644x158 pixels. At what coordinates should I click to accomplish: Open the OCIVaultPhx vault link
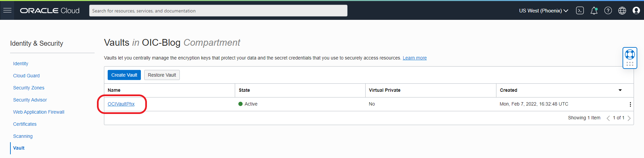(121, 104)
